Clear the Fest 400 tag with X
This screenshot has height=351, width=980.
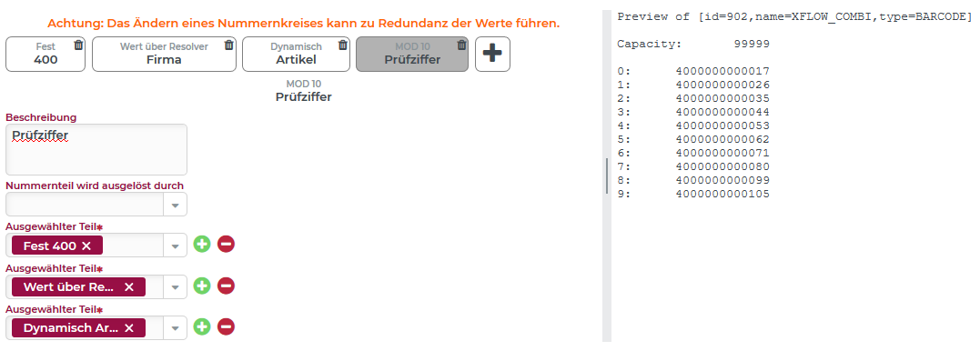coord(86,246)
